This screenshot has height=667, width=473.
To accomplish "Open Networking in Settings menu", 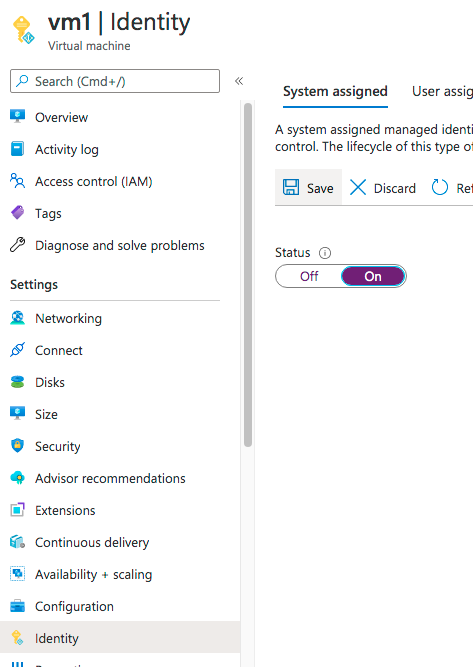I will click(x=68, y=318).
